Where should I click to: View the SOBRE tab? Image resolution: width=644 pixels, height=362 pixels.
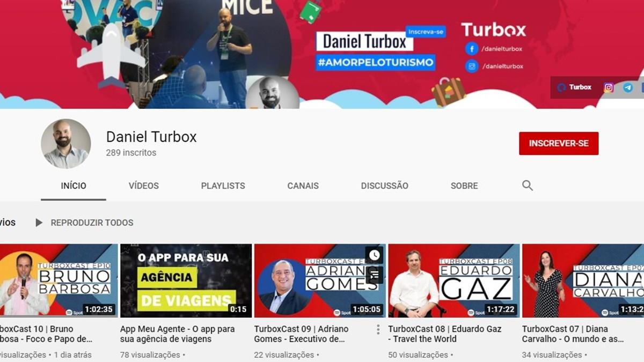464,186
